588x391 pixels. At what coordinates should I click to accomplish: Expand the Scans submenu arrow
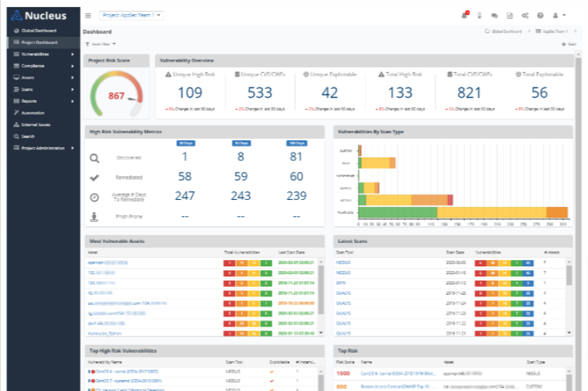pos(72,89)
